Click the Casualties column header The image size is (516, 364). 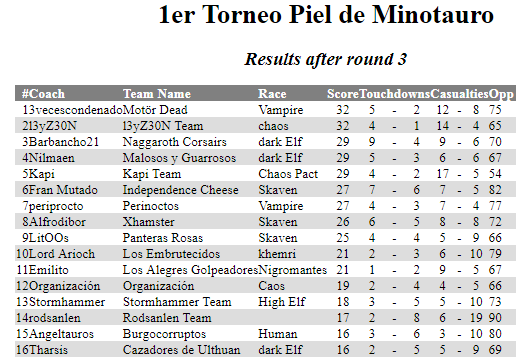459,94
